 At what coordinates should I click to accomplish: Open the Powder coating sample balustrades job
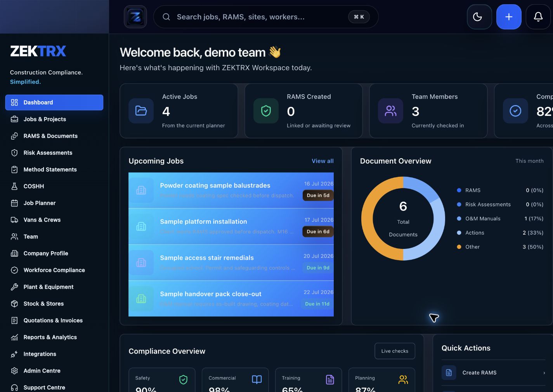pos(231,190)
